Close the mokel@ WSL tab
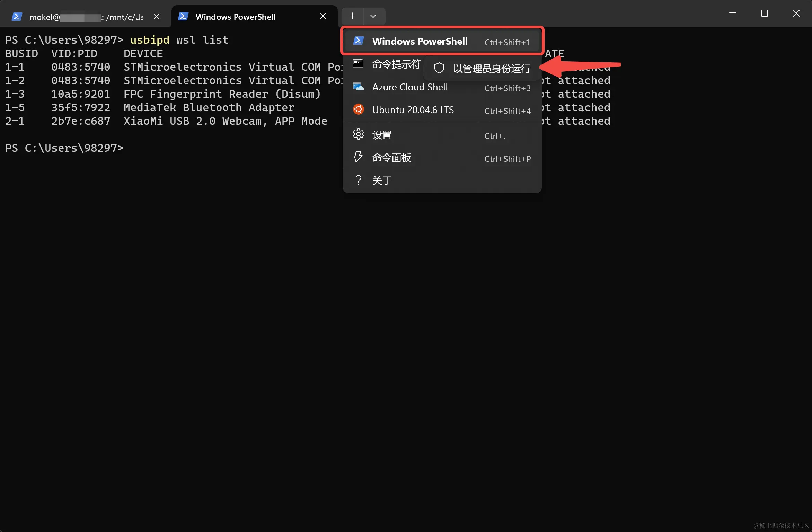This screenshot has height=532, width=812. 157,17
